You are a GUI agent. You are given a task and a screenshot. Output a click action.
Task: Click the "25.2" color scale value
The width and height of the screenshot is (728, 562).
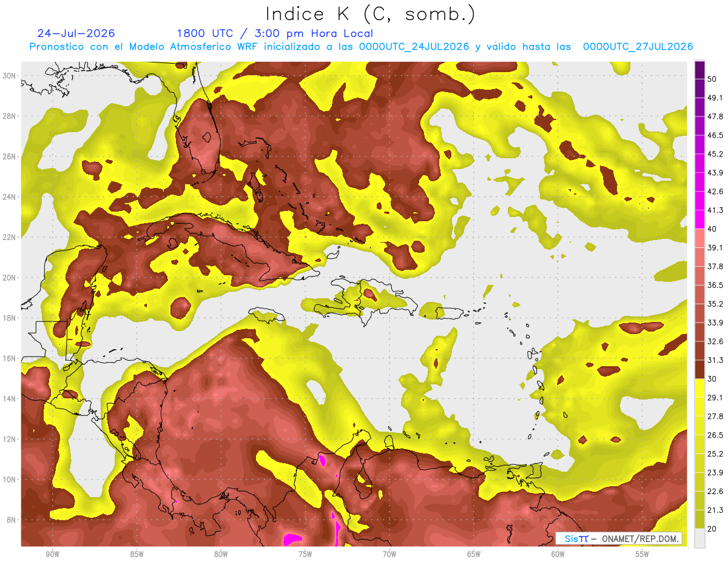716,454
